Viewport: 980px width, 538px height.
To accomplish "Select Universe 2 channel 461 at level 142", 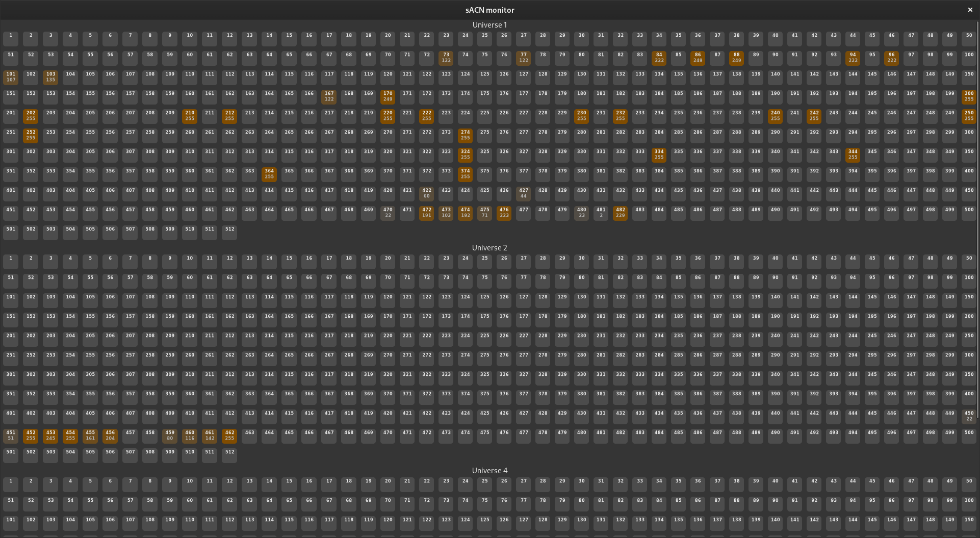I will pos(210,435).
